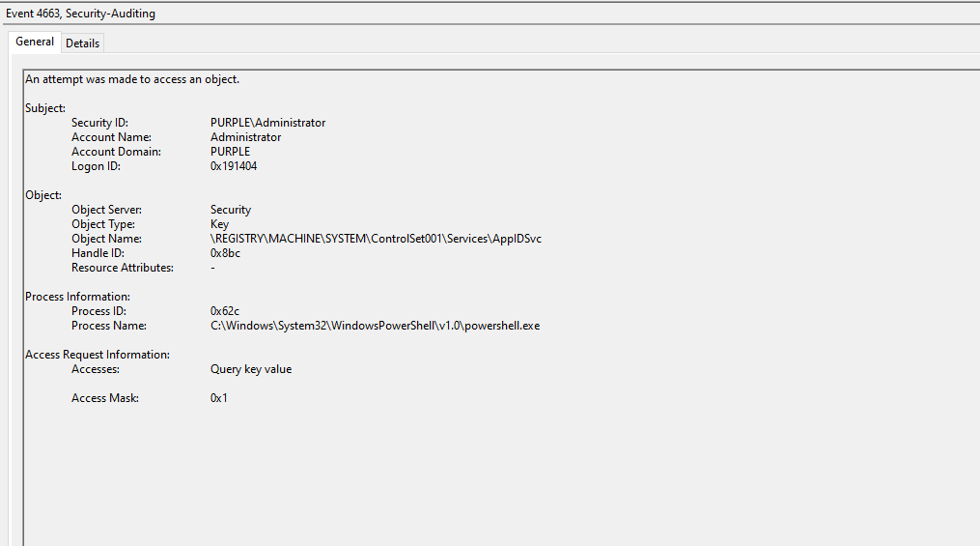Click the Handle ID value 0x8bc
This screenshot has height=546, width=980.
pyautogui.click(x=225, y=253)
